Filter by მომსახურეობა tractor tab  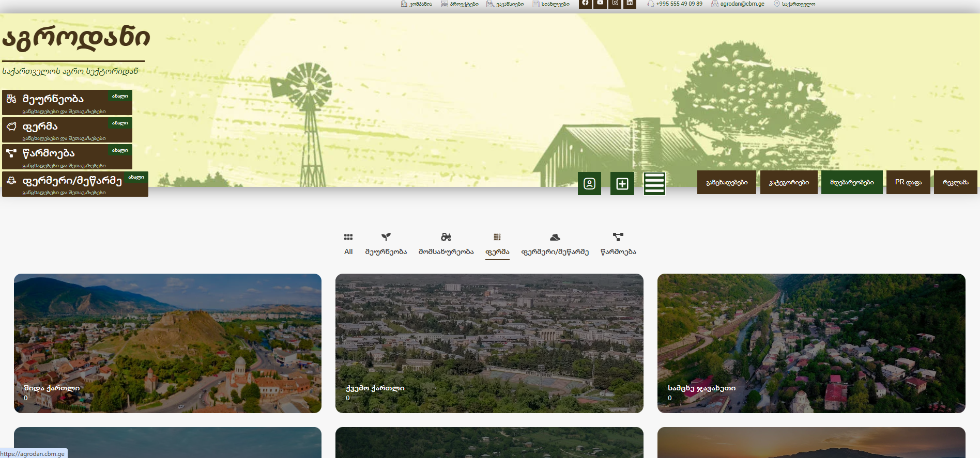(x=446, y=244)
